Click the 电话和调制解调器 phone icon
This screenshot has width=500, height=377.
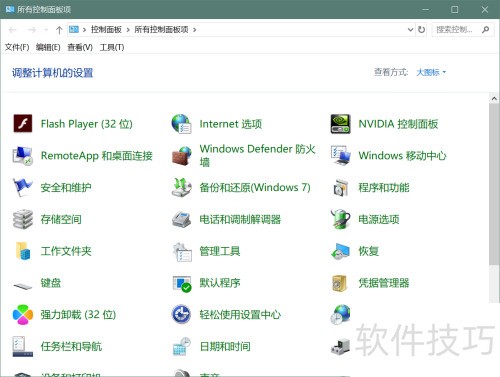click(182, 219)
